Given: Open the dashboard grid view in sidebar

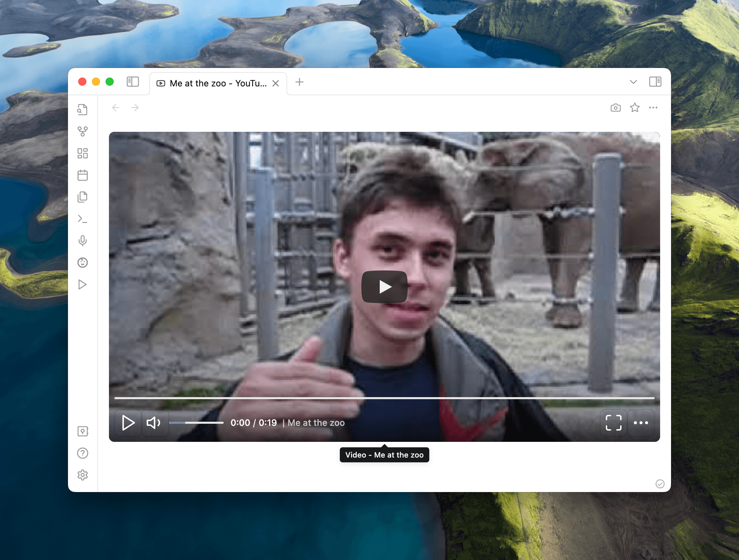Looking at the screenshot, I should tap(83, 153).
